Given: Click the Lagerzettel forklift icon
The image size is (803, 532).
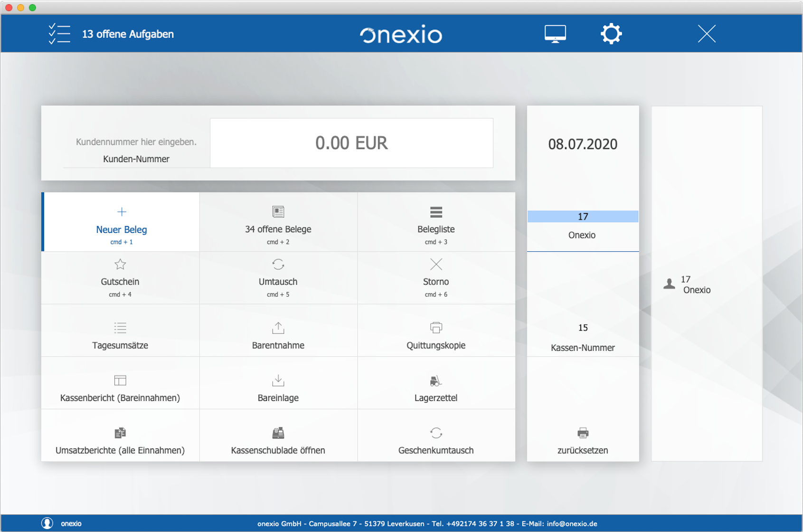Looking at the screenshot, I should click(436, 380).
